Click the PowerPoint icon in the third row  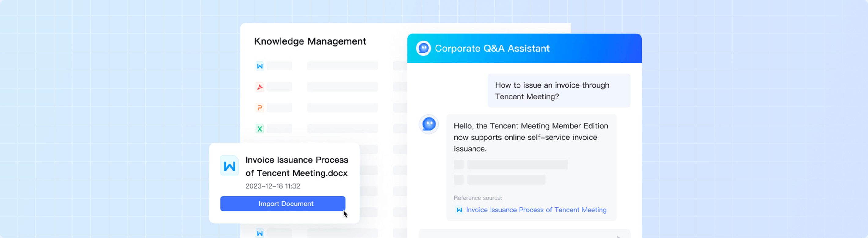259,108
